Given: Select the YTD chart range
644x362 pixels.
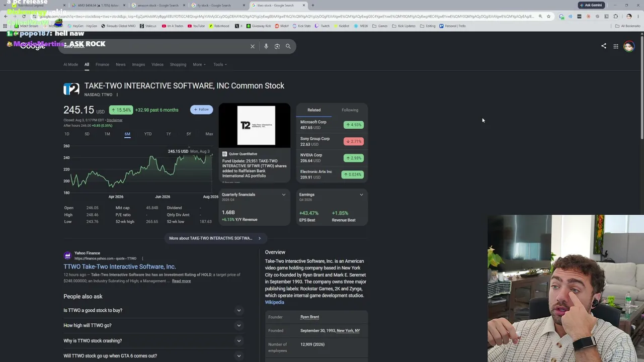Looking at the screenshot, I should pos(148,134).
